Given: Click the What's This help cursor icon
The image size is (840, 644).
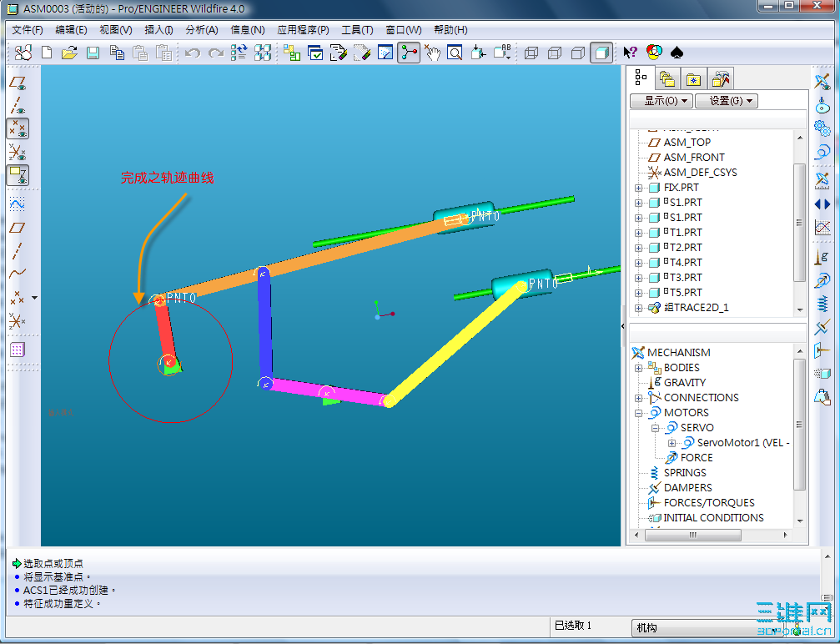Looking at the screenshot, I should tap(630, 53).
